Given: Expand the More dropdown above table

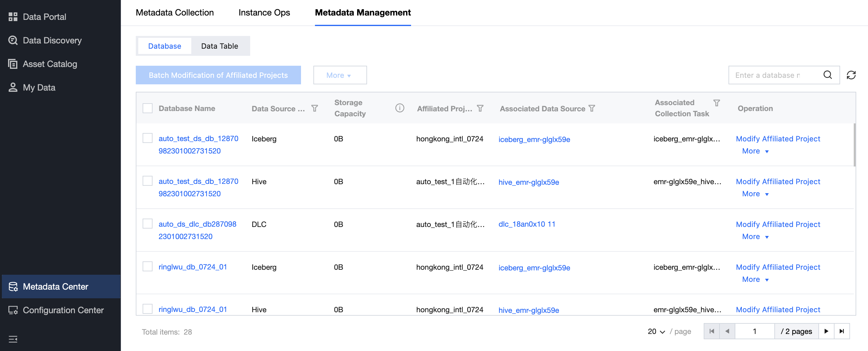Looking at the screenshot, I should [x=339, y=75].
